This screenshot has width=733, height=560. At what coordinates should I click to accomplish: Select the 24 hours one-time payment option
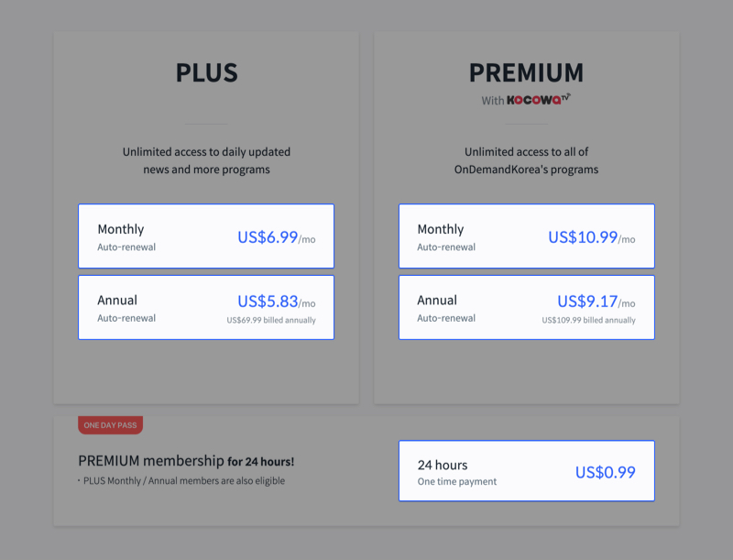(x=526, y=471)
